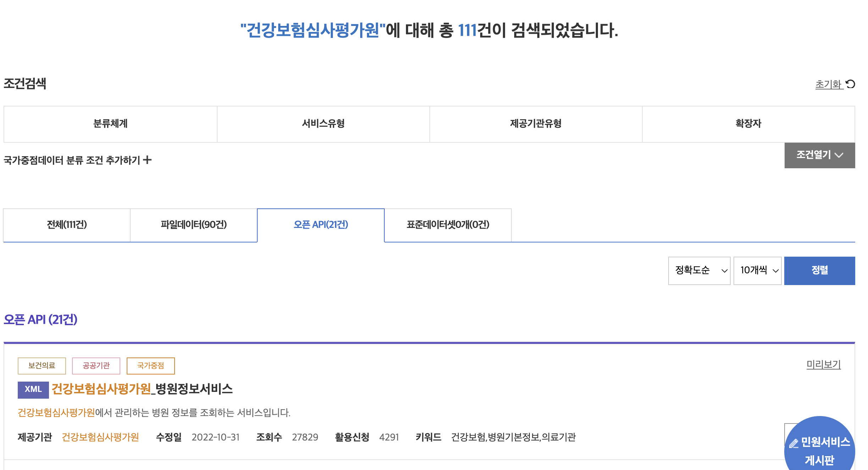
Task: Click the 공공기관 tag badge
Action: pyautogui.click(x=96, y=366)
